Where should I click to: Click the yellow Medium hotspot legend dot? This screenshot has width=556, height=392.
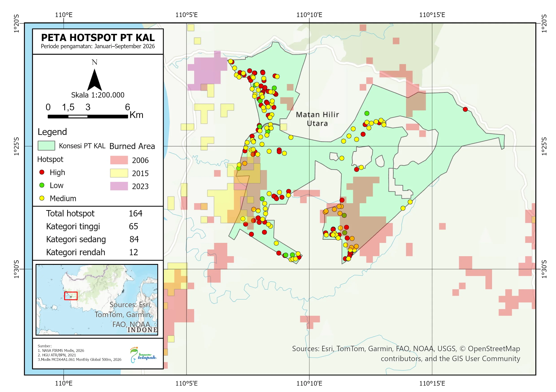click(x=42, y=198)
